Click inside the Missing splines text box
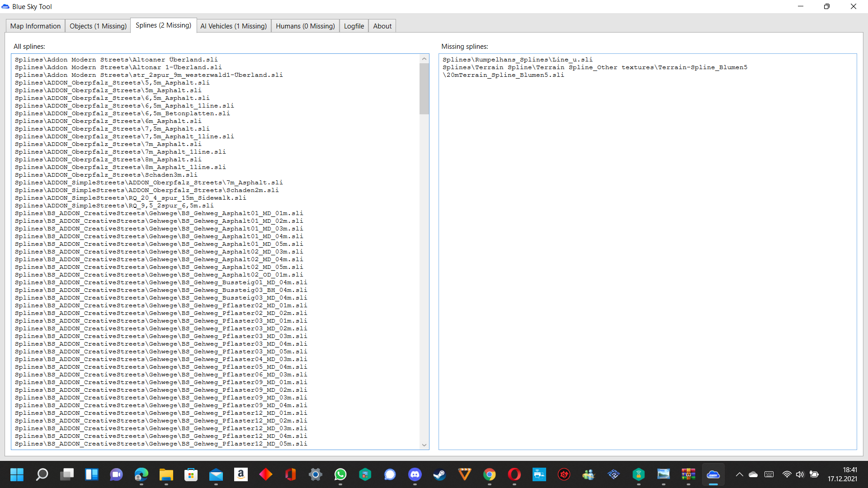 (x=647, y=253)
